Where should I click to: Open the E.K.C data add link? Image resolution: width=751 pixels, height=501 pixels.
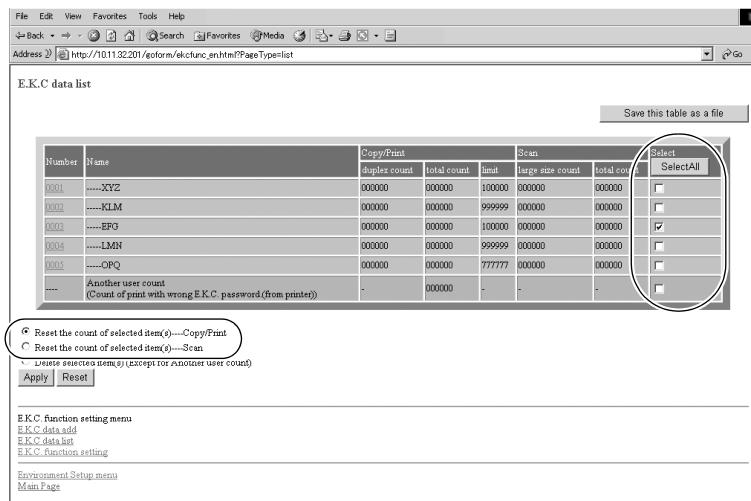[47, 430]
